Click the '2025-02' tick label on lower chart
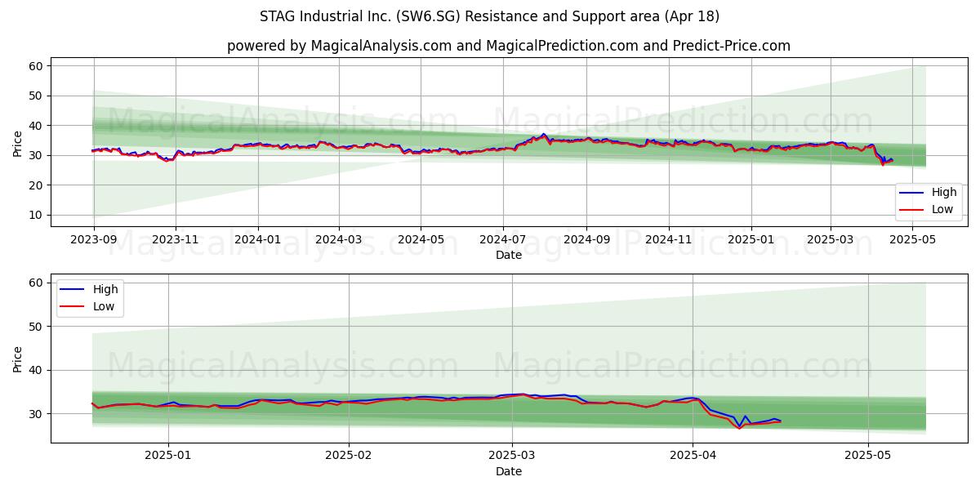This screenshot has width=980, height=490. click(348, 457)
